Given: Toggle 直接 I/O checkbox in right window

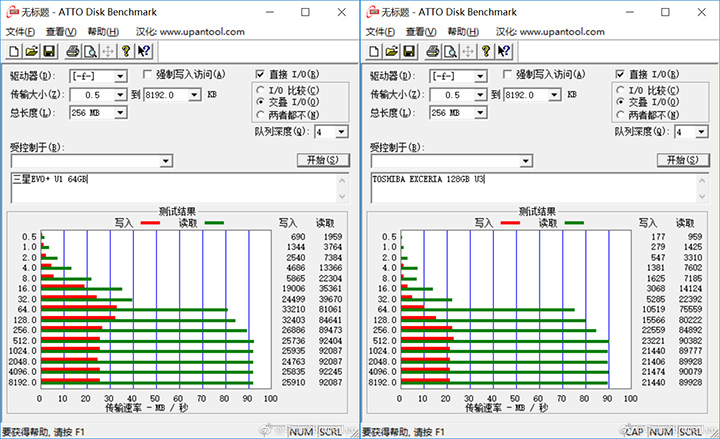Looking at the screenshot, I should 620,74.
